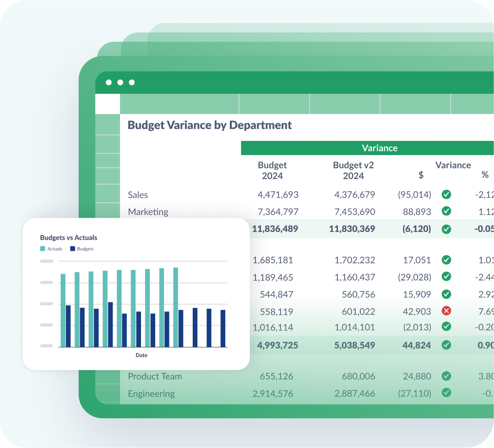Click the bold total 5,038,549

[x=355, y=345]
